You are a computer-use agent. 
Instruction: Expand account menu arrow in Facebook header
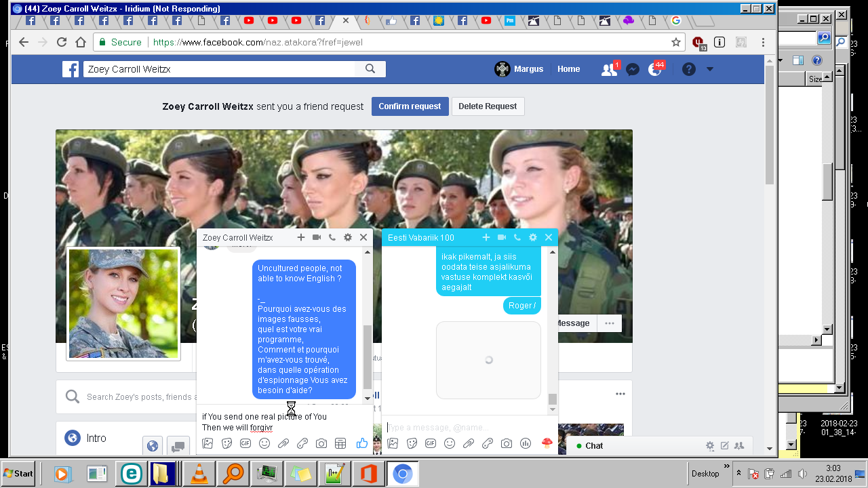(710, 69)
